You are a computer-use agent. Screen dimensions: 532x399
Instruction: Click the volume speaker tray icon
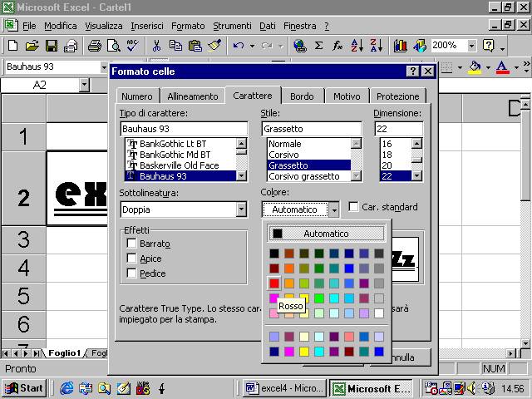point(472,388)
